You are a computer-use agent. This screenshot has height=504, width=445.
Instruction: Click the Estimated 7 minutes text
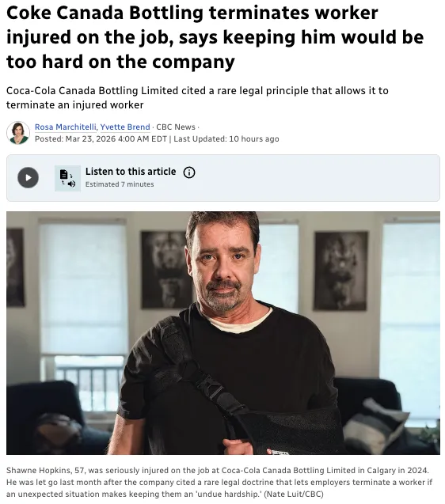click(120, 184)
